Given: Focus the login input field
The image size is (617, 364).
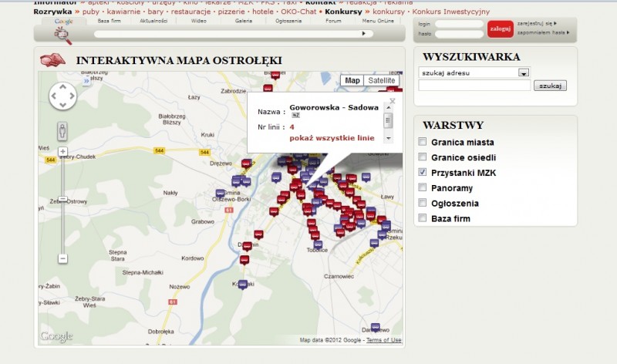Looking at the screenshot, I should [459, 24].
